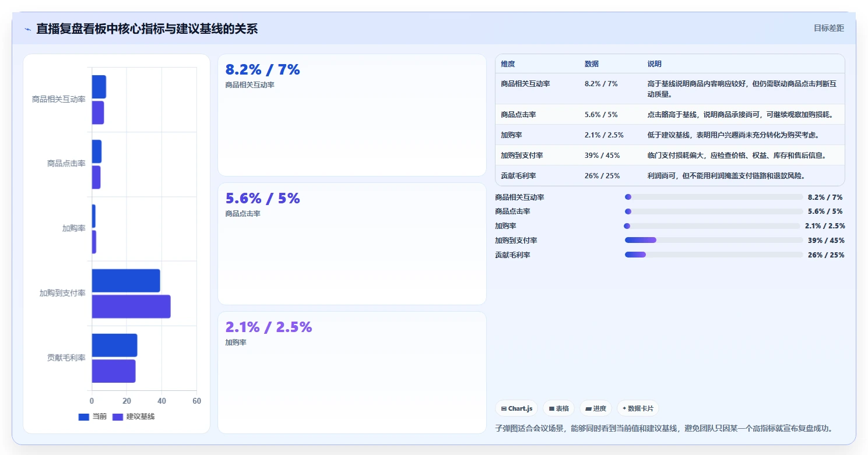Click the 商品点击率 axis label in chart

66,164
